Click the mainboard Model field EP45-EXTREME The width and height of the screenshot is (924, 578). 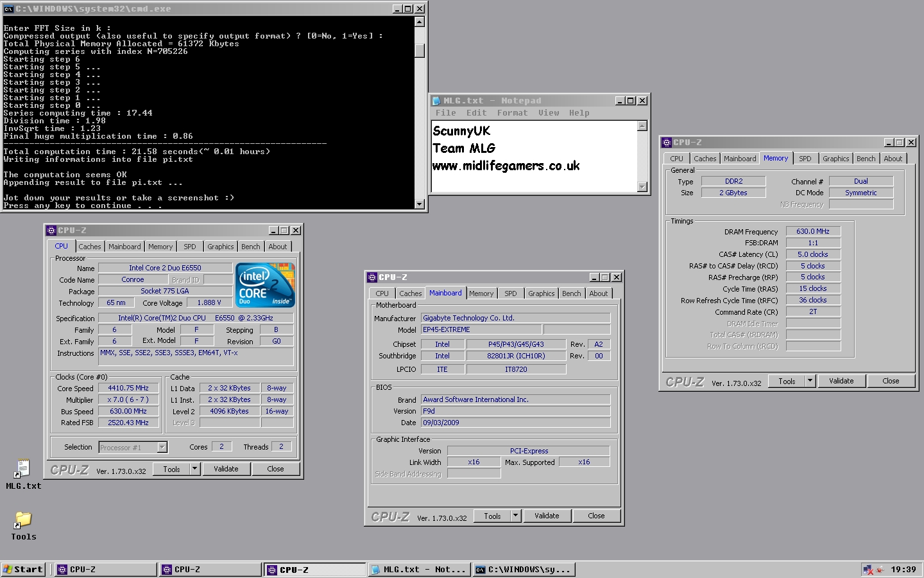tap(481, 329)
